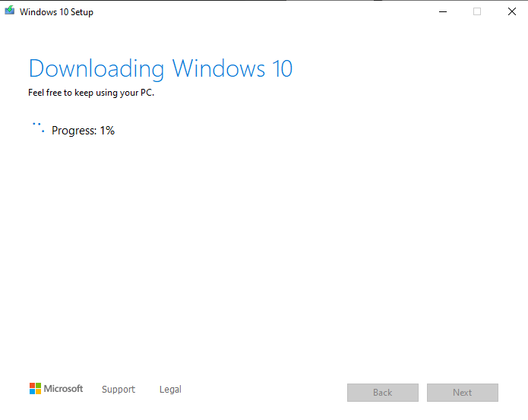Close the Windows 10 Setup window
The width and height of the screenshot is (528, 420).
[512, 12]
